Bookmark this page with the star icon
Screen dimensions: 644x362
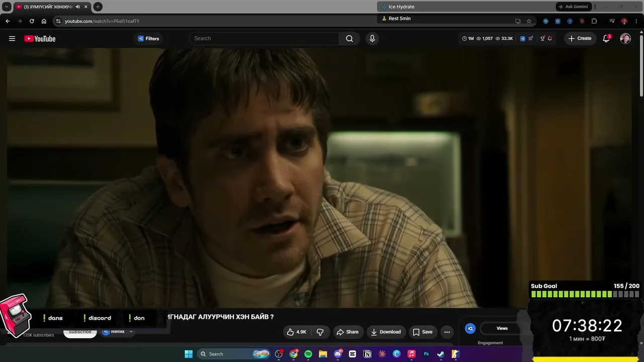coord(529,21)
